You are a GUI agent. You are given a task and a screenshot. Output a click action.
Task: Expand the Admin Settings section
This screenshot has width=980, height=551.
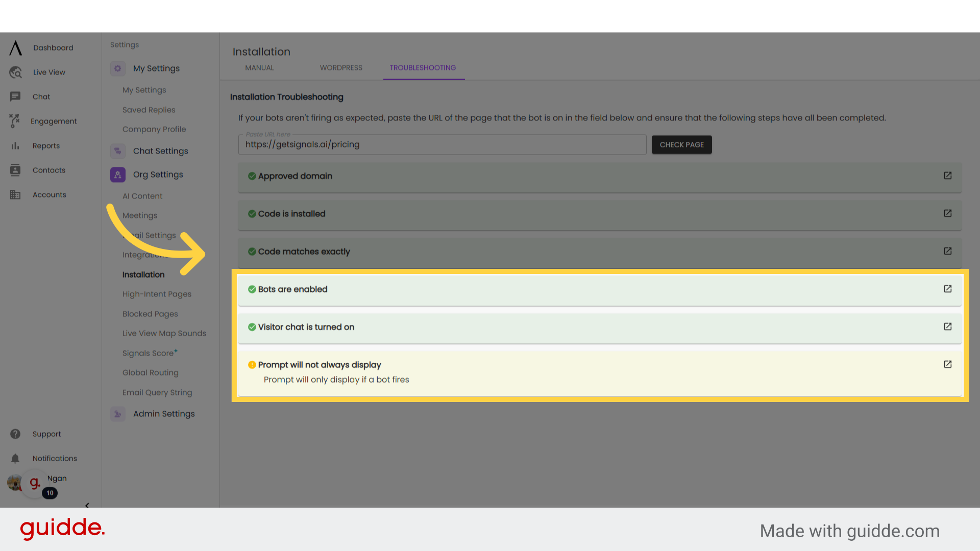tap(164, 414)
